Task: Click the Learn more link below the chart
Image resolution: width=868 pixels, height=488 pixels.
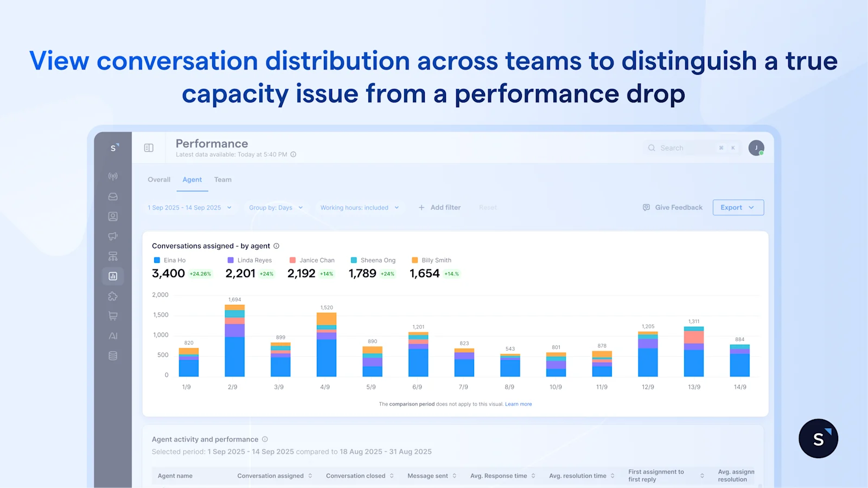Action: [x=518, y=404]
